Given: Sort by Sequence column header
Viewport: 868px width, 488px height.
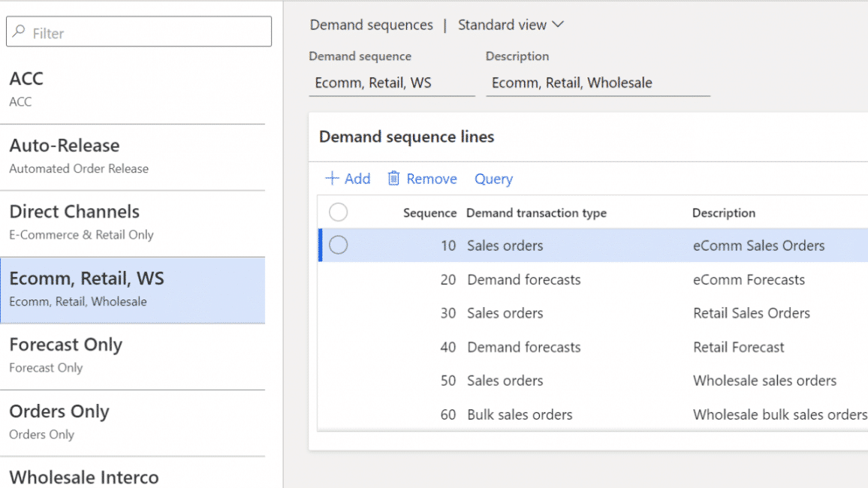Looking at the screenshot, I should pos(429,213).
